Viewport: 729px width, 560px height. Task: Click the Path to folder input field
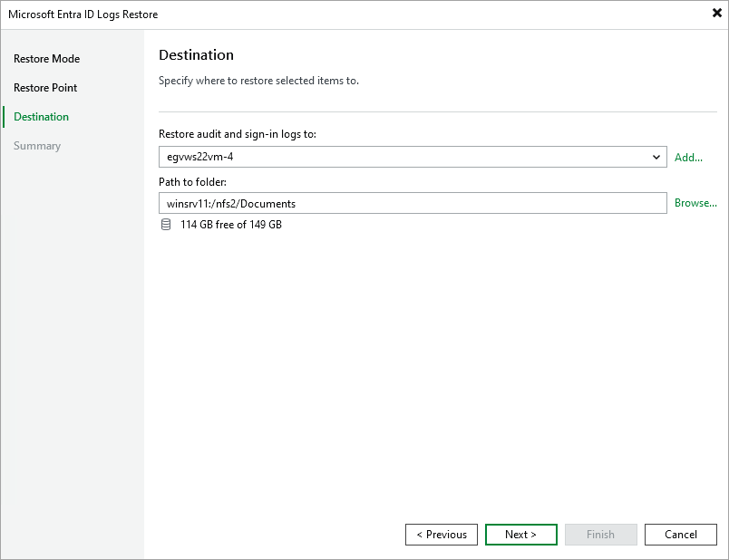pos(413,203)
